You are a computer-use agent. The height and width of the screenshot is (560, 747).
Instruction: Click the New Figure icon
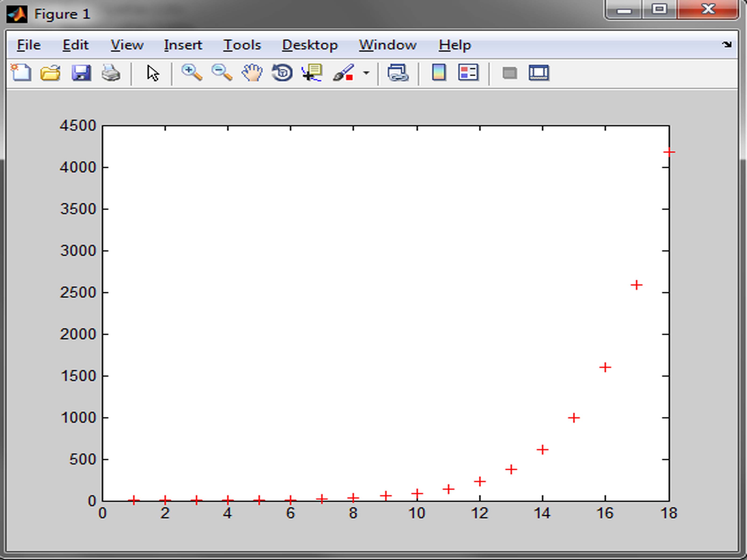[21, 73]
